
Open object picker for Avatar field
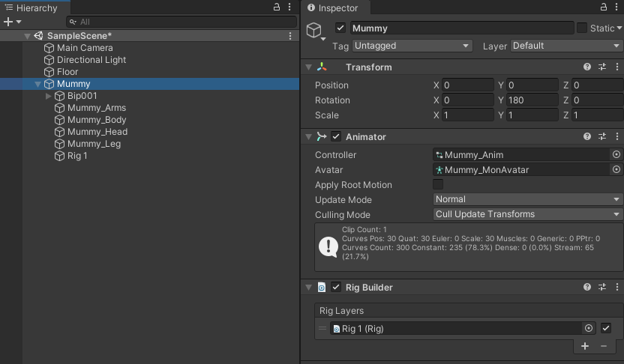616,169
